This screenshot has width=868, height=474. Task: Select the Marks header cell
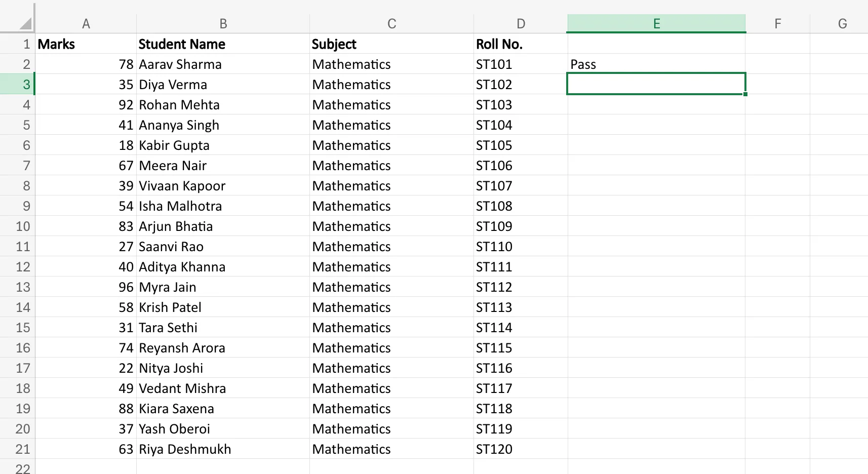86,44
